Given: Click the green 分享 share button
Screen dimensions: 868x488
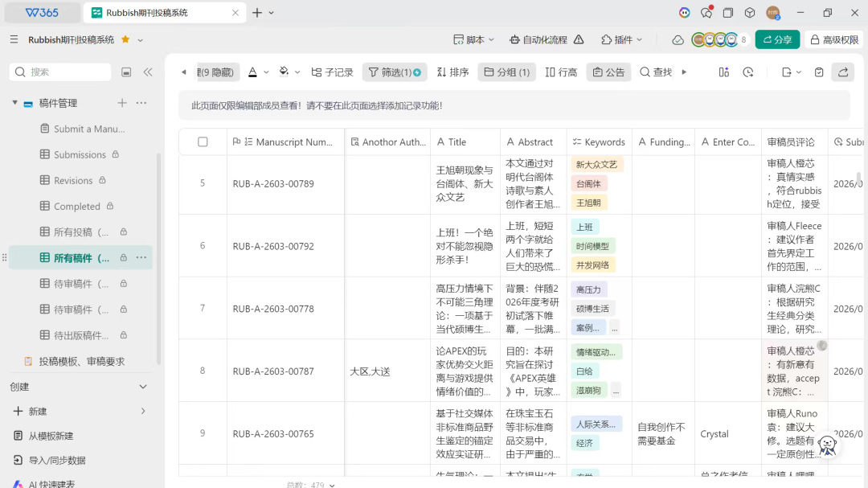Looking at the screenshot, I should pos(776,39).
